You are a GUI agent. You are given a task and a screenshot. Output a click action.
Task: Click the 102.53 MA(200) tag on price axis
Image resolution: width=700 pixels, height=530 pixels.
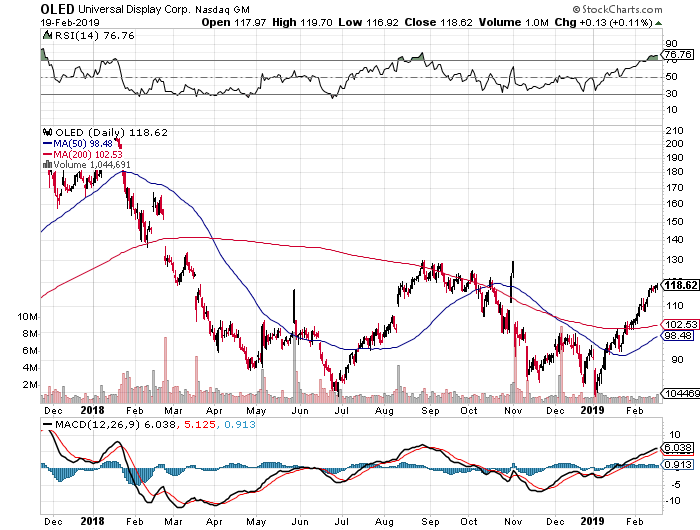point(680,325)
